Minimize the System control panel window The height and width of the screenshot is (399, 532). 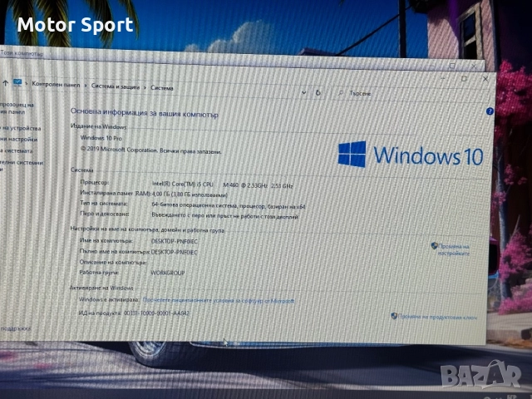click(443, 79)
